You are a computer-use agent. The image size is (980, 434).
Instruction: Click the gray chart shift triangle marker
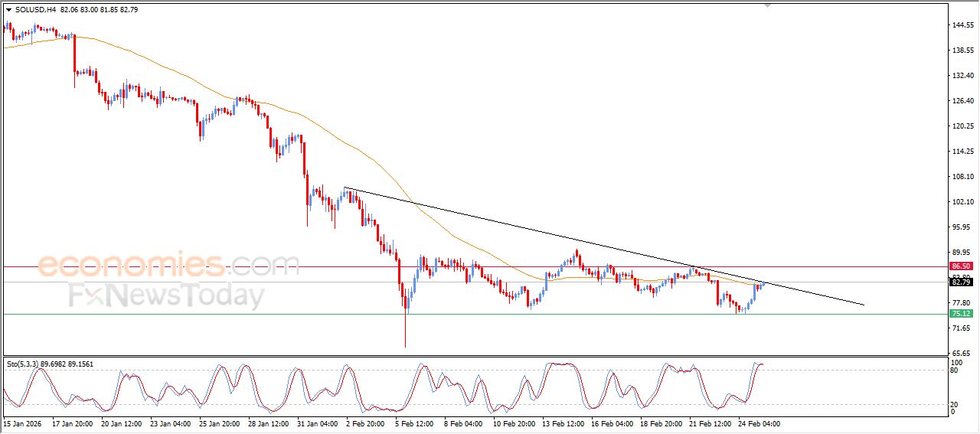[767, 5]
